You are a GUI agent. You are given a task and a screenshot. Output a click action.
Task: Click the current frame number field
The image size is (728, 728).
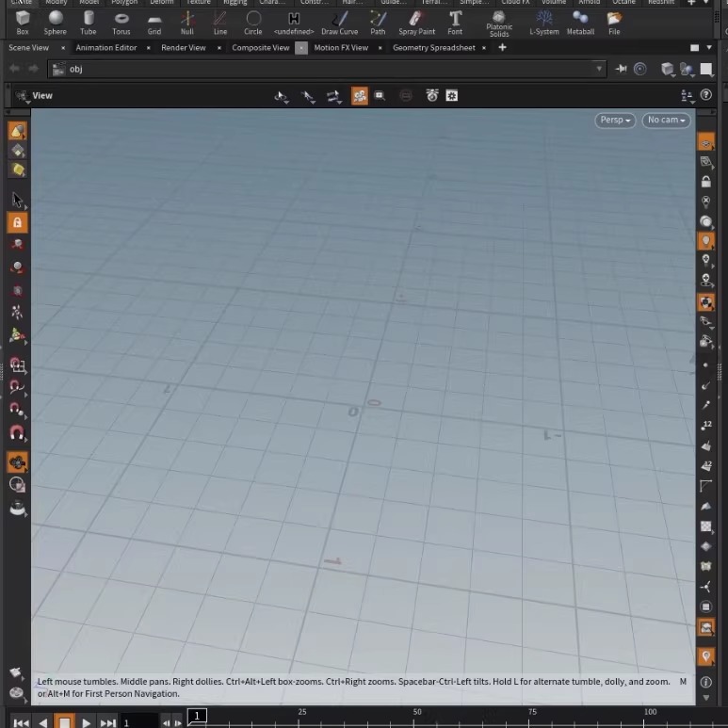click(139, 722)
